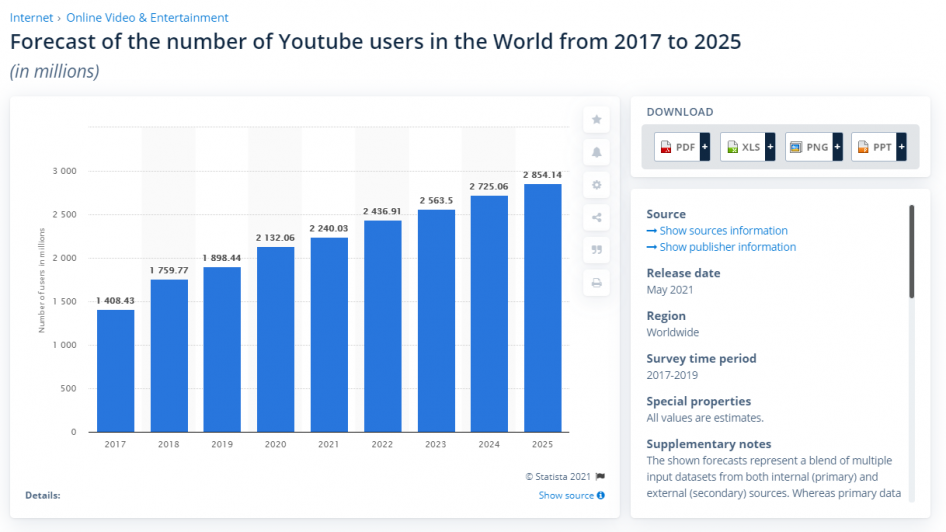Viewport: 946px width, 532px height.
Task: Click the Worldwide region text
Action: click(673, 332)
